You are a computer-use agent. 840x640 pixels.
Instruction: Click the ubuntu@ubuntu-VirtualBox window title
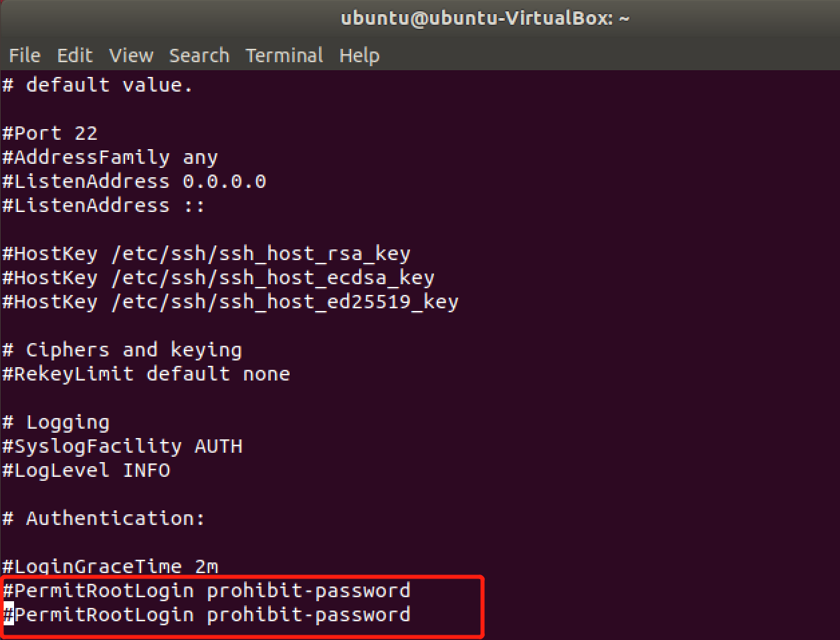tap(485, 18)
